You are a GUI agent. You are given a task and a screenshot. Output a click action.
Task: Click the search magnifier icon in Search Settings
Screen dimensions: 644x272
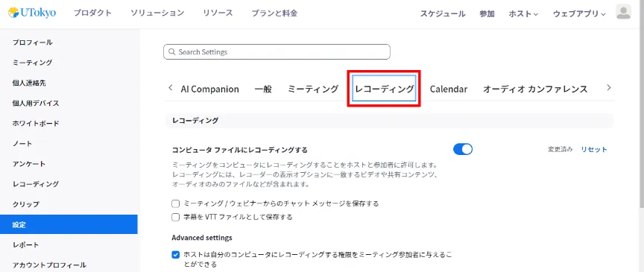[171, 52]
